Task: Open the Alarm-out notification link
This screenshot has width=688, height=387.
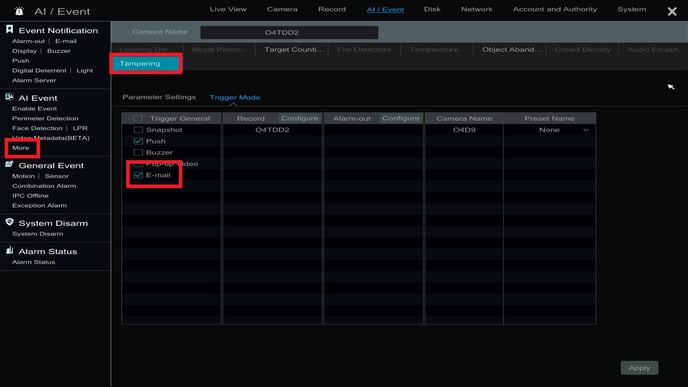Action: [x=29, y=41]
